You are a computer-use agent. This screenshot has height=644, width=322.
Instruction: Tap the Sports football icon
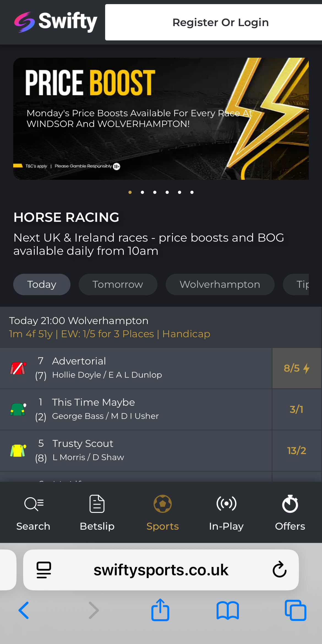(x=162, y=504)
